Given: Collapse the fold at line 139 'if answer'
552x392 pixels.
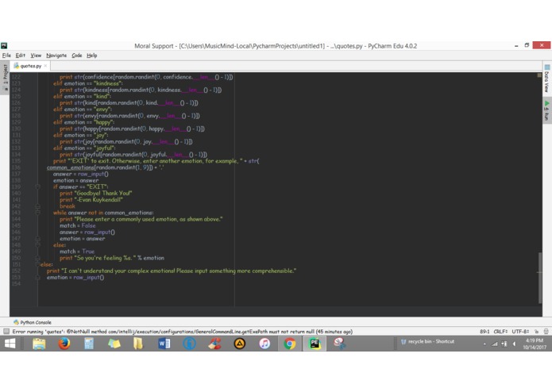Looking at the screenshot, I should [x=37, y=186].
